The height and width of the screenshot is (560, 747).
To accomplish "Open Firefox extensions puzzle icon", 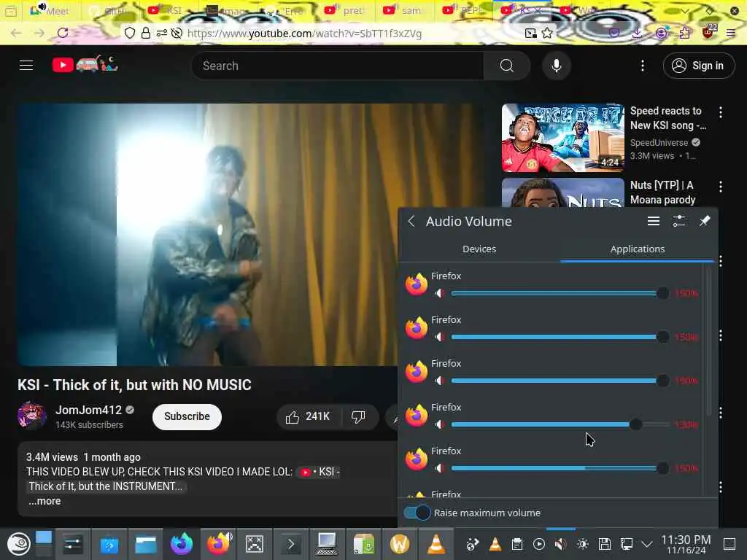I will (x=684, y=33).
